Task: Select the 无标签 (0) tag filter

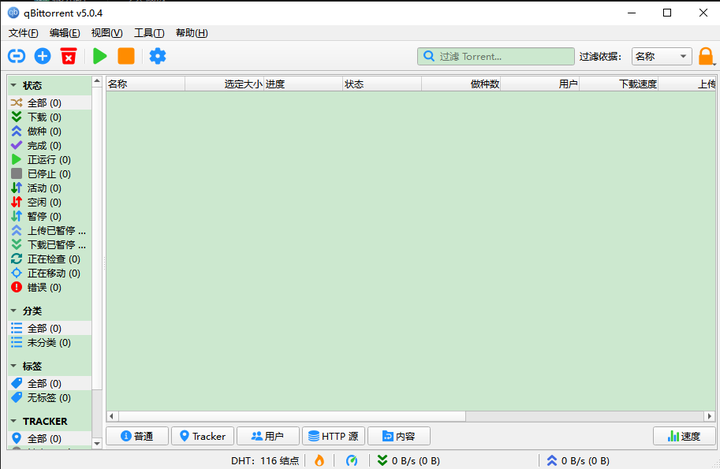Action: [49, 397]
